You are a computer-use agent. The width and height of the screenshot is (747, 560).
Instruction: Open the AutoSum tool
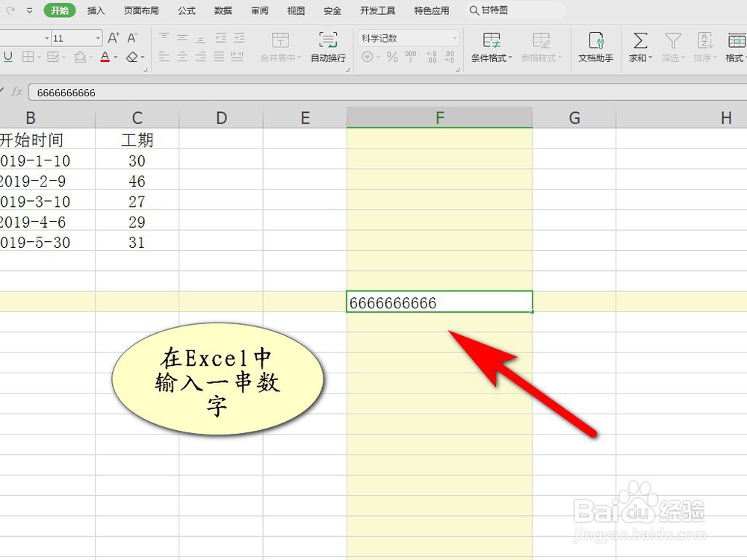[x=639, y=41]
